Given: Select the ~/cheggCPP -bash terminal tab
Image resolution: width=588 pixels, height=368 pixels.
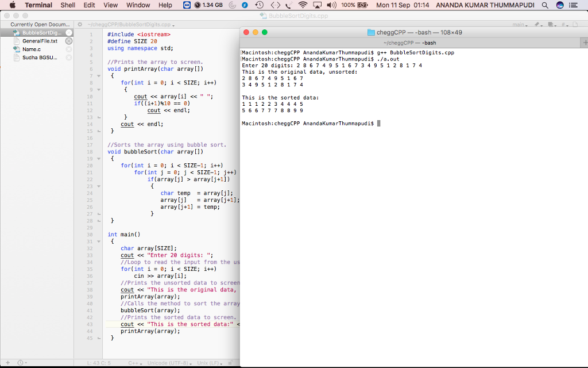Looking at the screenshot, I should click(x=409, y=43).
